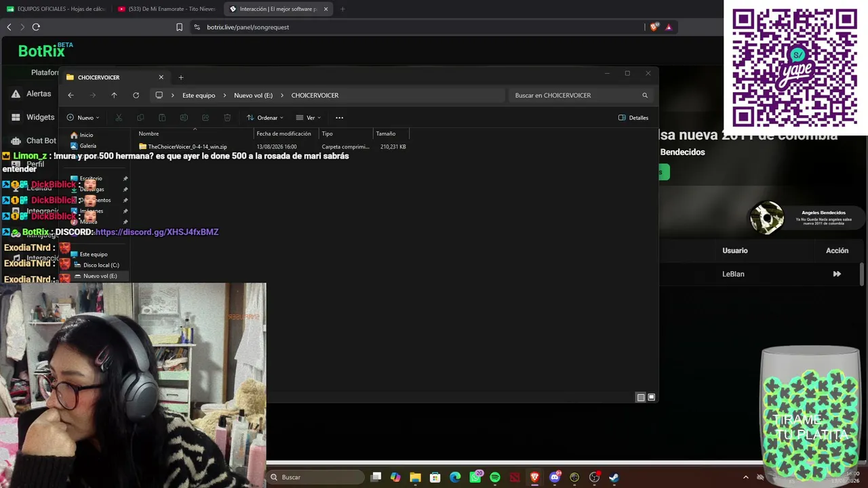Open the Ordenar sort dropdown

tap(265, 118)
